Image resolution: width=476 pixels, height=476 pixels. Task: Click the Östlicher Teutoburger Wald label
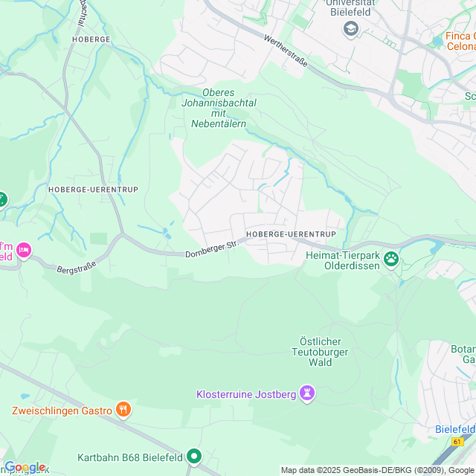coord(320,352)
